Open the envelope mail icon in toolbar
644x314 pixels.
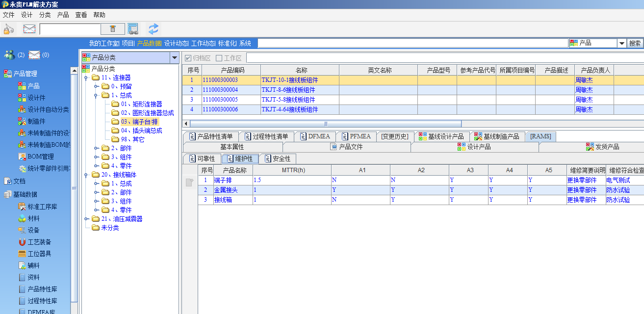point(29,29)
